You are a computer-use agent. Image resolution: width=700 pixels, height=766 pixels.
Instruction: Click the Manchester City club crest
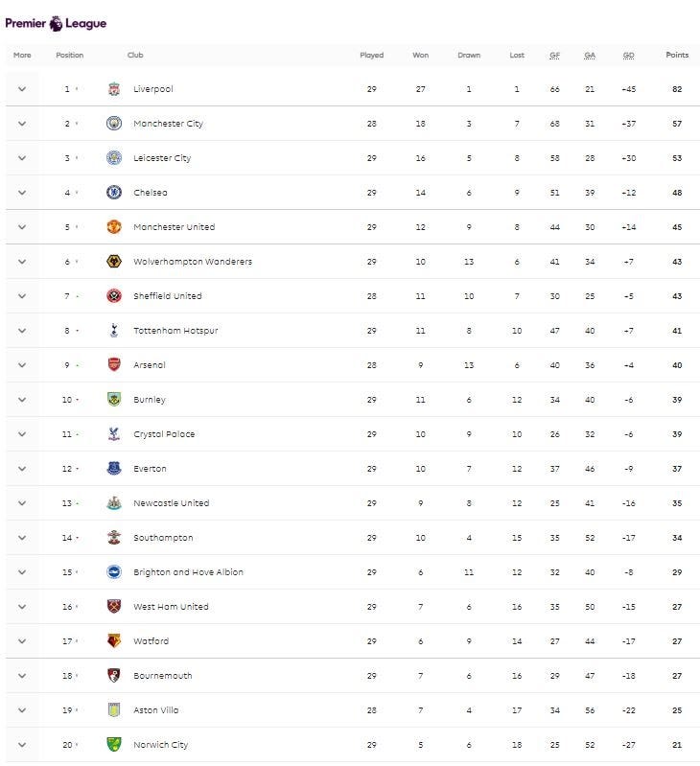[114, 124]
